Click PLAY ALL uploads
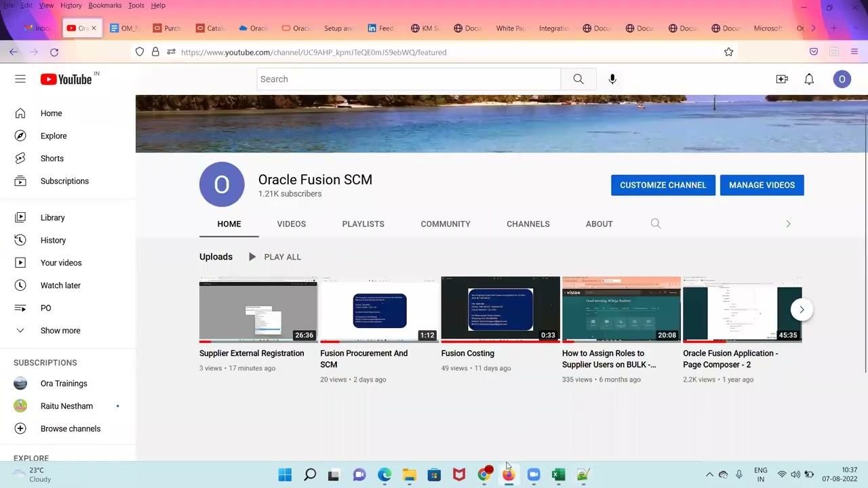The width and height of the screenshot is (868, 488). click(x=275, y=257)
